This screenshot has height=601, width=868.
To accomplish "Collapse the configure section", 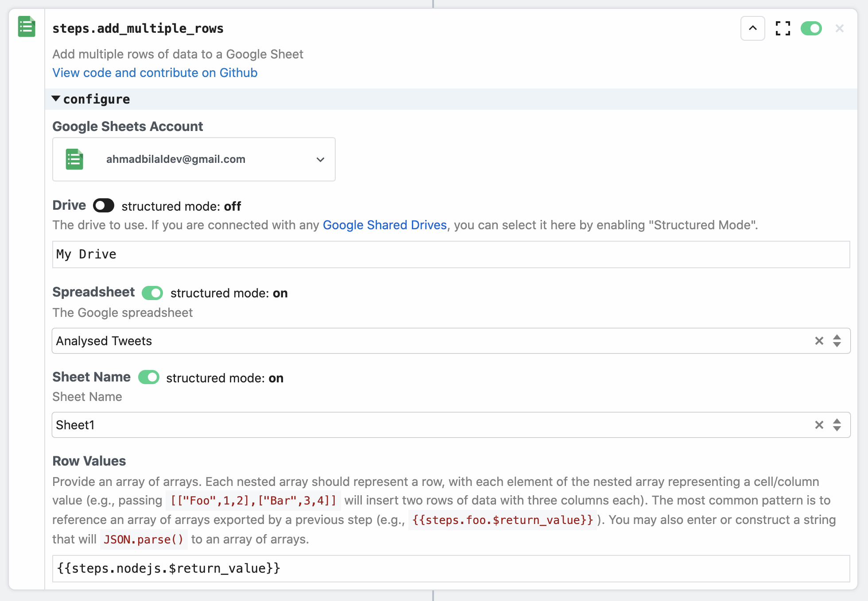I will [56, 99].
